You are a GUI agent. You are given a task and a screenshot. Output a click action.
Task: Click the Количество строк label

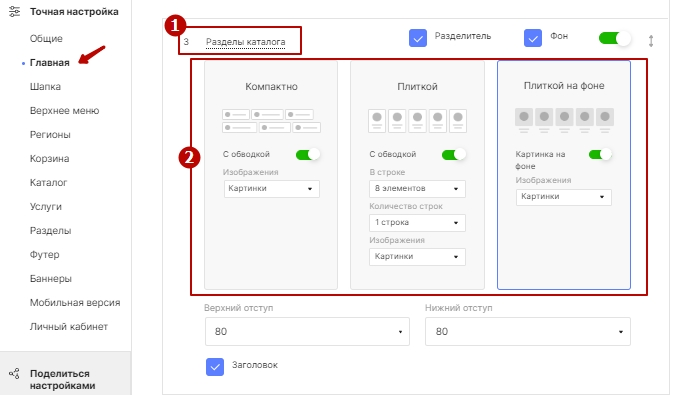pos(406,206)
